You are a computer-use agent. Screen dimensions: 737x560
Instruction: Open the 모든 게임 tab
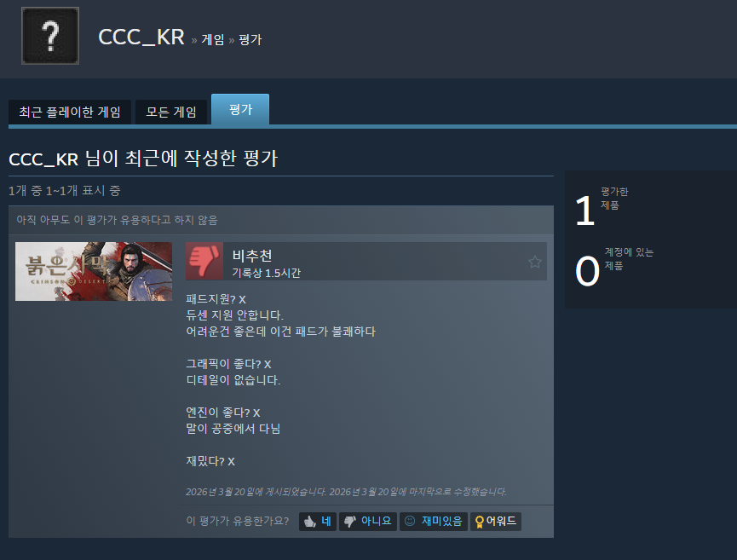[171, 112]
